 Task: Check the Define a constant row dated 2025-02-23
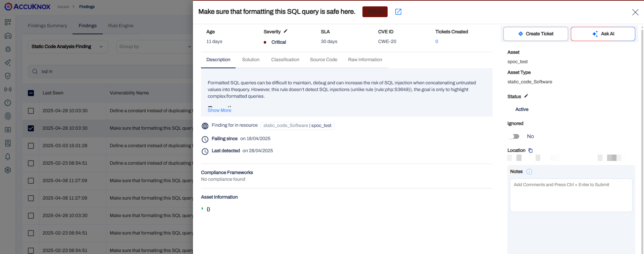click(31, 163)
